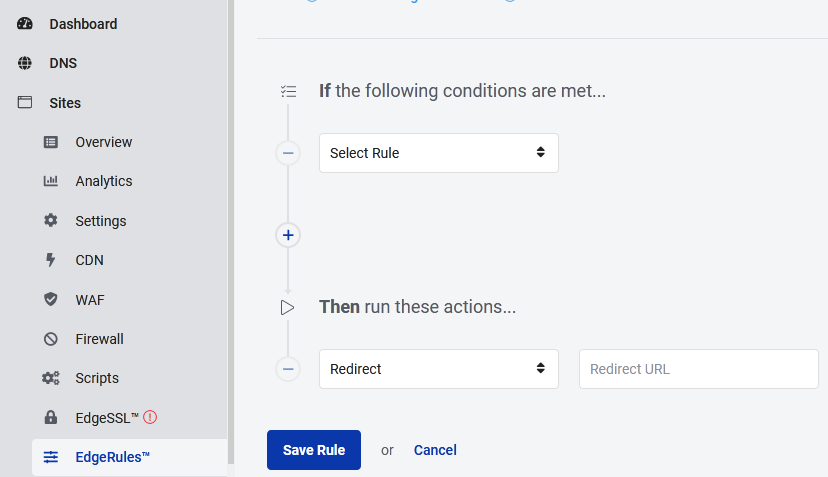This screenshot has width=828, height=477.
Task: Click the Firewall blocked circle icon
Action: click(x=51, y=339)
